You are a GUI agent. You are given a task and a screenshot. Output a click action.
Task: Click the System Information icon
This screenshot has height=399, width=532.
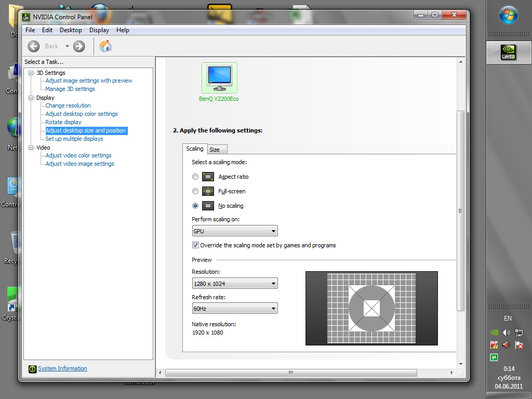coord(32,369)
